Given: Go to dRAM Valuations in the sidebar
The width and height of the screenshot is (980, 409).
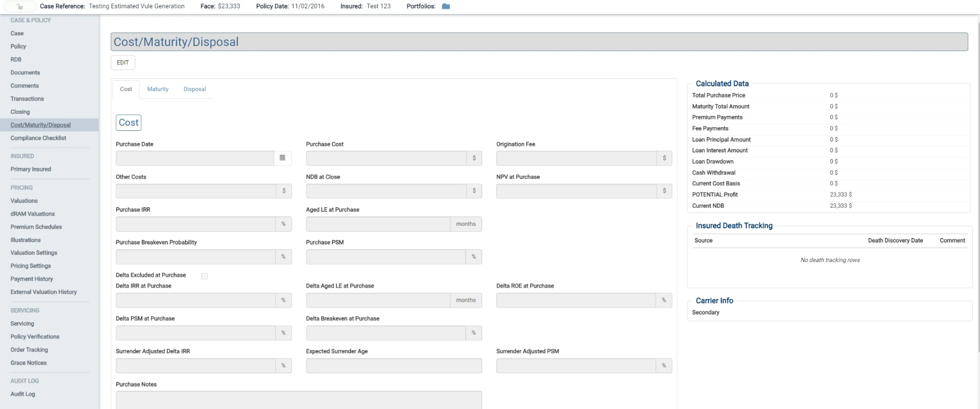Looking at the screenshot, I should point(32,214).
